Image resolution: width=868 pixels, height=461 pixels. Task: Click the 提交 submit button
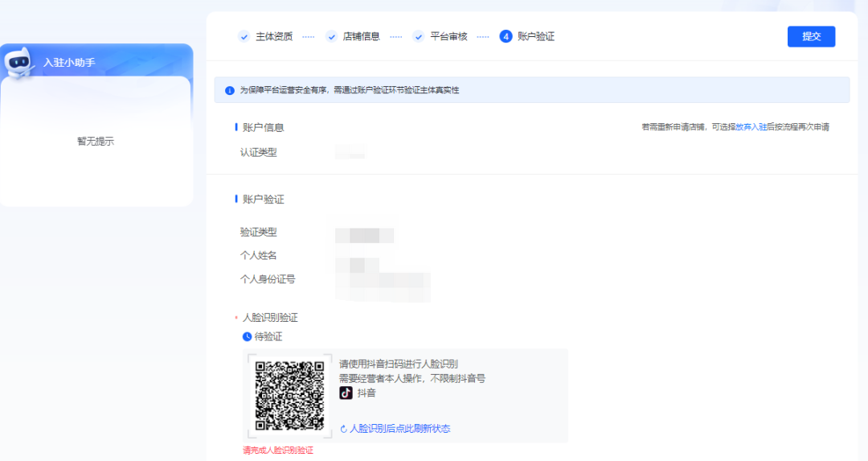click(811, 36)
